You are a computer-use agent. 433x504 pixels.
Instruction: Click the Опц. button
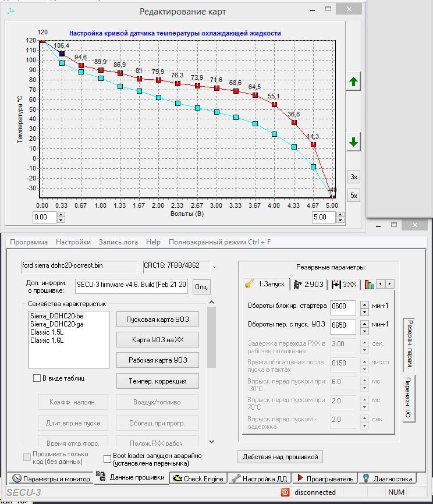(201, 286)
